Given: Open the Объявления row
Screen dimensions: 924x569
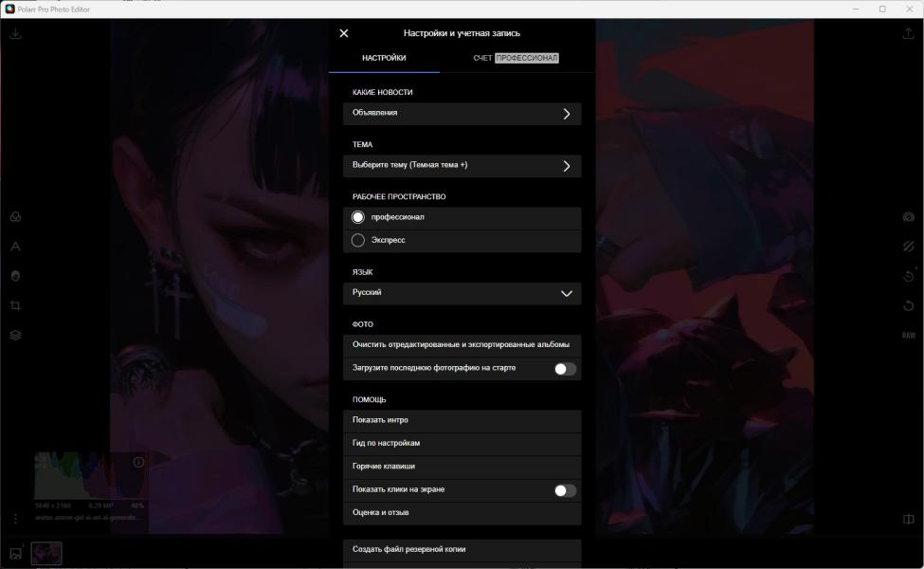Looking at the screenshot, I should (462, 113).
